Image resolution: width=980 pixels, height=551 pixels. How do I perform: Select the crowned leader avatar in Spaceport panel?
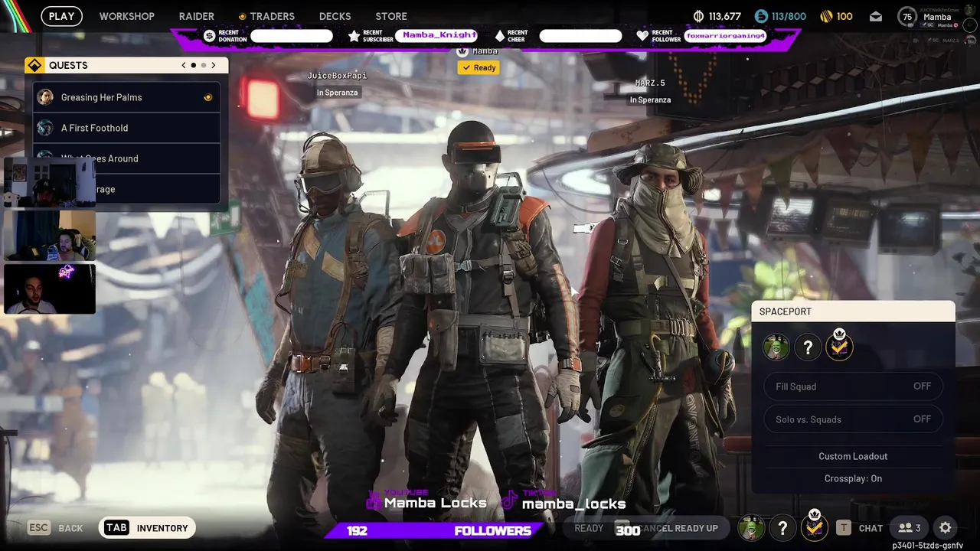[839, 346]
